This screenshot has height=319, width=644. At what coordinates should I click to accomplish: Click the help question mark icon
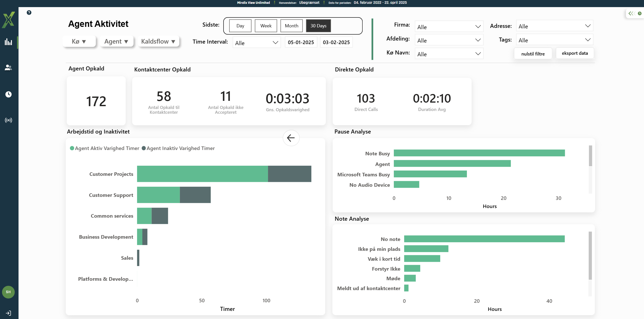[29, 13]
